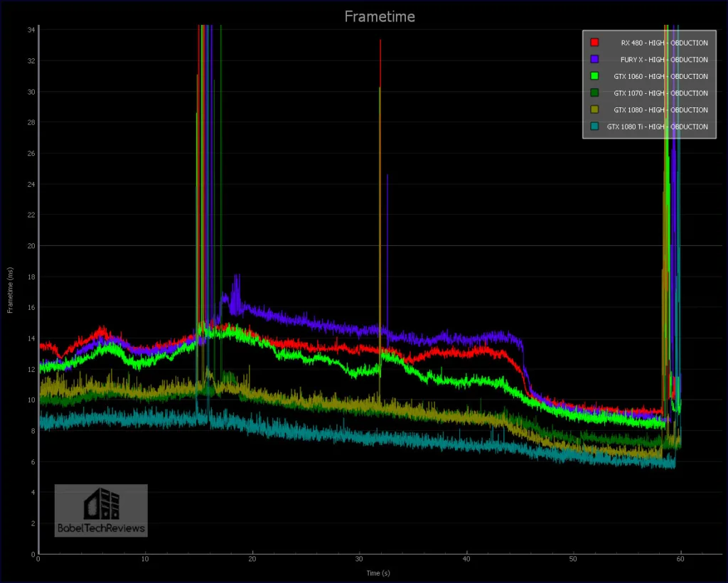The width and height of the screenshot is (728, 583).
Task: Click the "40" tick on the time axis
Action: pyautogui.click(x=466, y=560)
